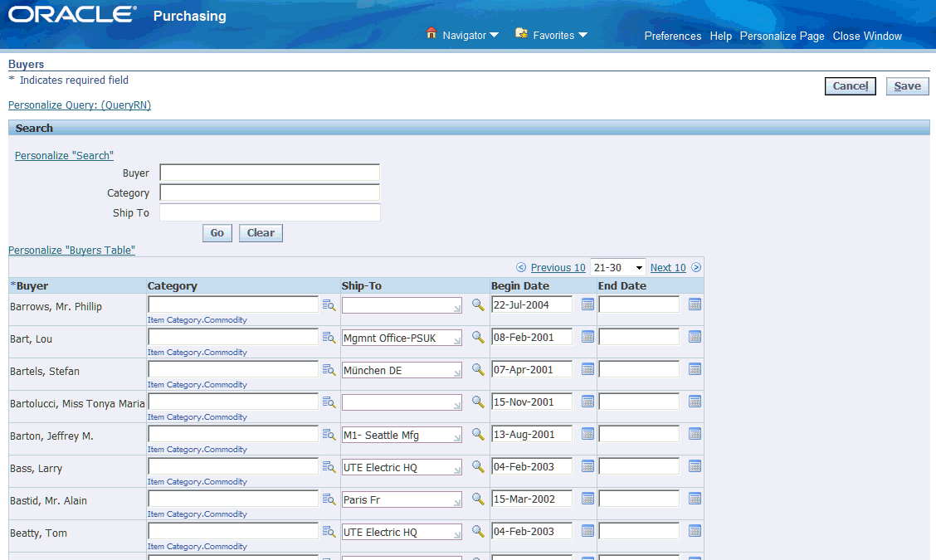Click the Save button
Viewport: 936px width, 560px height.
click(x=907, y=86)
